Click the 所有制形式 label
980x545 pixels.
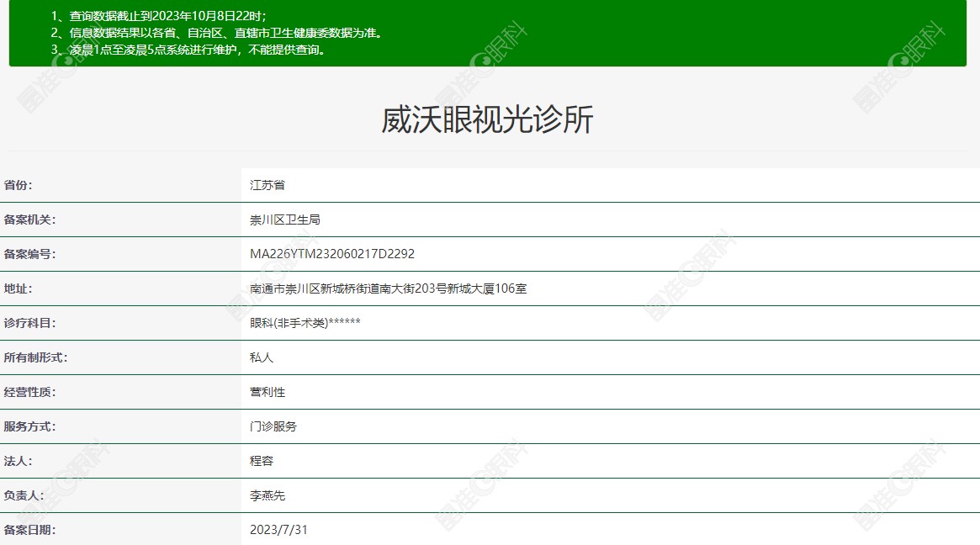pyautogui.click(x=35, y=357)
